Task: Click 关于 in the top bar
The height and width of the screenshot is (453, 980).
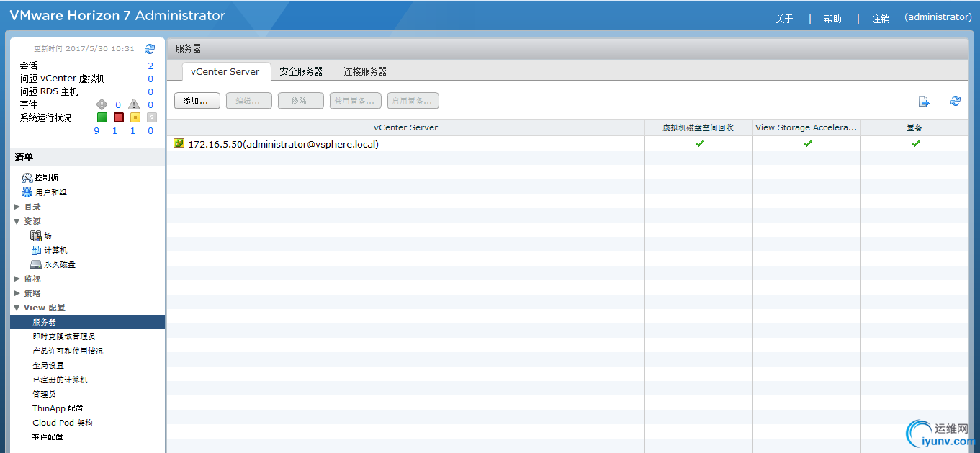Action: pyautogui.click(x=784, y=19)
